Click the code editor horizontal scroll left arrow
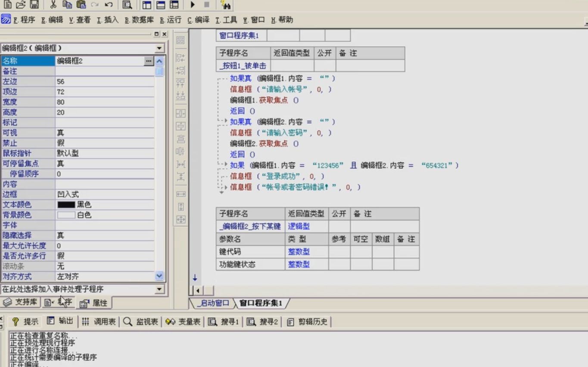 [x=197, y=291]
